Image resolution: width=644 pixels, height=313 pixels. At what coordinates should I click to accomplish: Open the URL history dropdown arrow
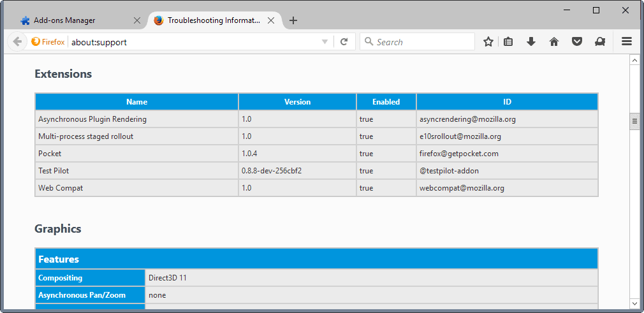pos(325,42)
